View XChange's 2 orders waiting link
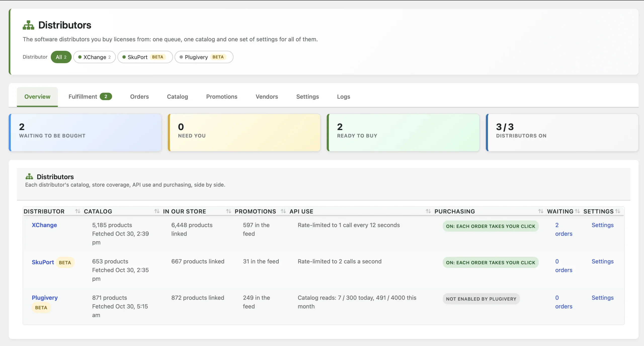 click(x=563, y=229)
